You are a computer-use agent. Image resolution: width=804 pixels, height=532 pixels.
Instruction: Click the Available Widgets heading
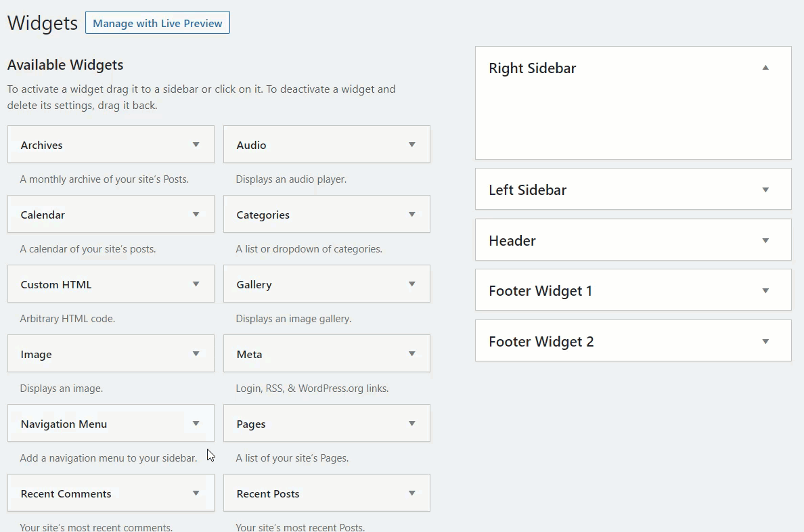(65, 65)
